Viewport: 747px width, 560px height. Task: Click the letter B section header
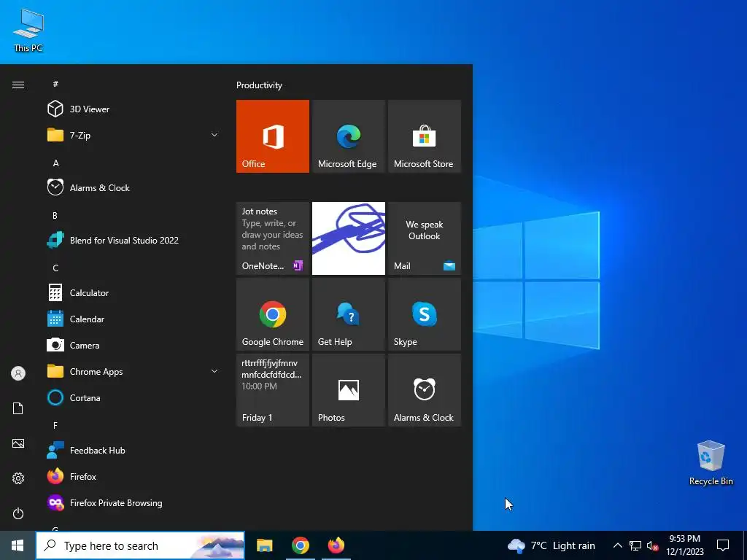pos(55,215)
